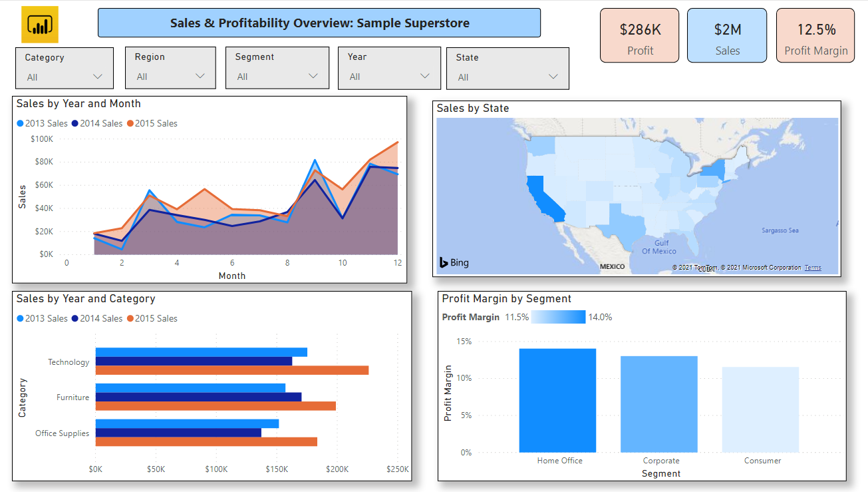Open the Region slicer dropdown
Viewport: 868px width, 492px height.
201,76
